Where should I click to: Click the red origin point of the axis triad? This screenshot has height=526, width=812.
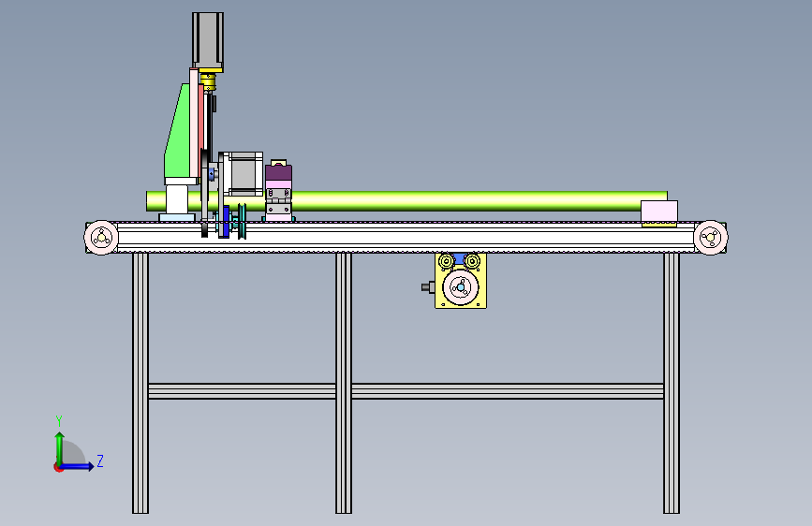click(x=58, y=467)
